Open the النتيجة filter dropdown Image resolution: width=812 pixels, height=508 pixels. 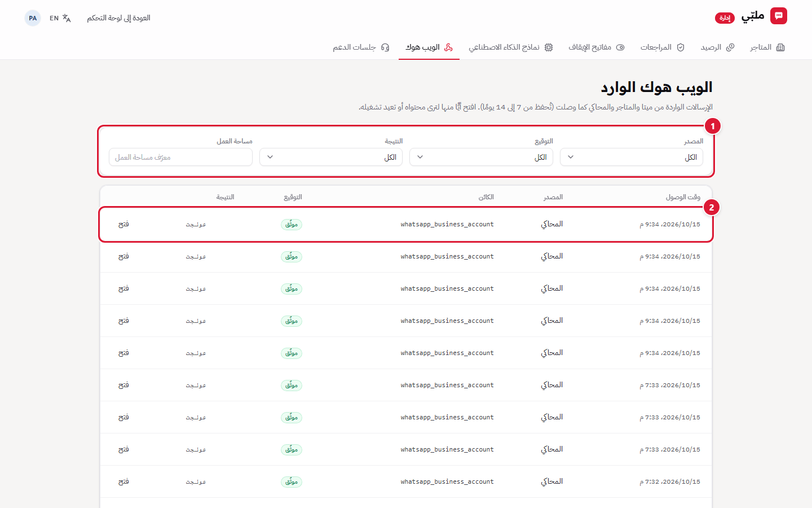point(331,157)
